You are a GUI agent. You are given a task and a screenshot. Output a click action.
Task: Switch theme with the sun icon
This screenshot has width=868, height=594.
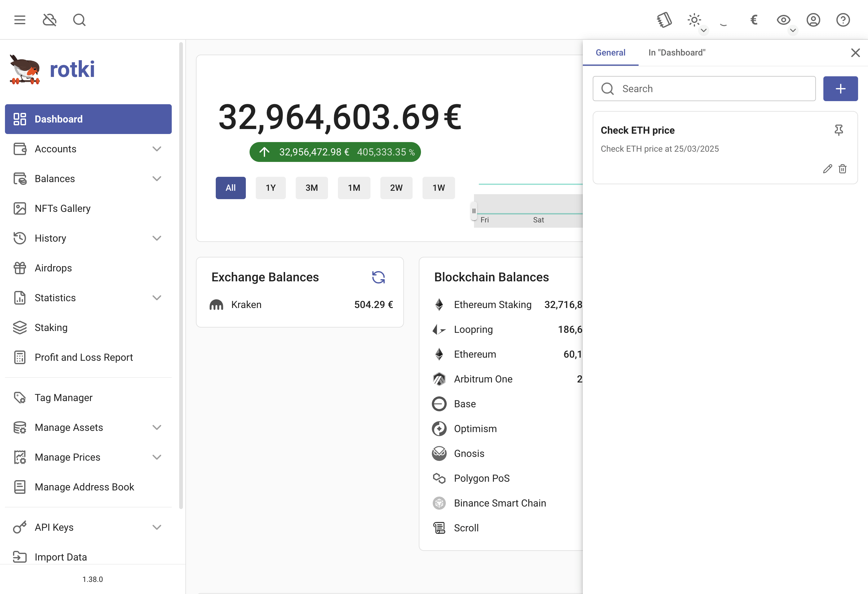click(x=694, y=20)
